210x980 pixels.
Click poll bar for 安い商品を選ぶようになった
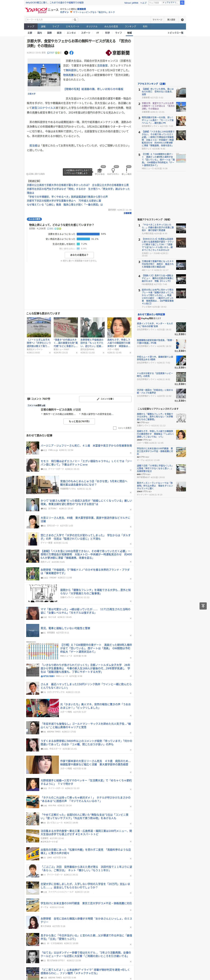pos(83,239)
